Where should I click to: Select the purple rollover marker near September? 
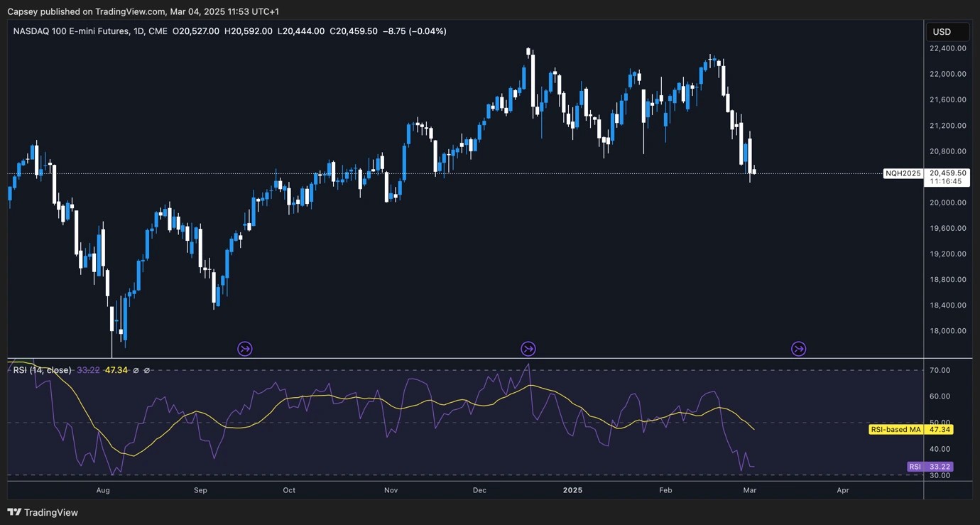(244, 349)
